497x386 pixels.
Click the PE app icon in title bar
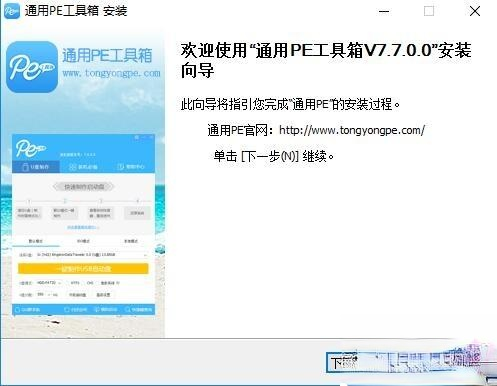(12, 11)
